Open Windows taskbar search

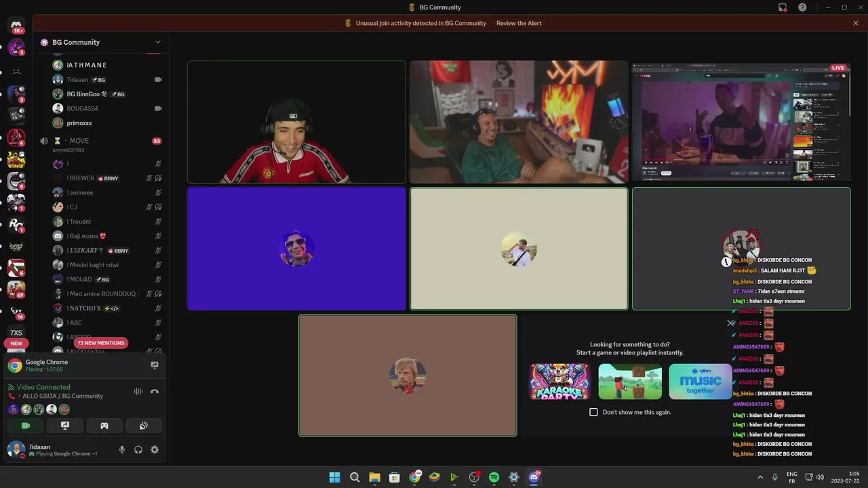355,477
